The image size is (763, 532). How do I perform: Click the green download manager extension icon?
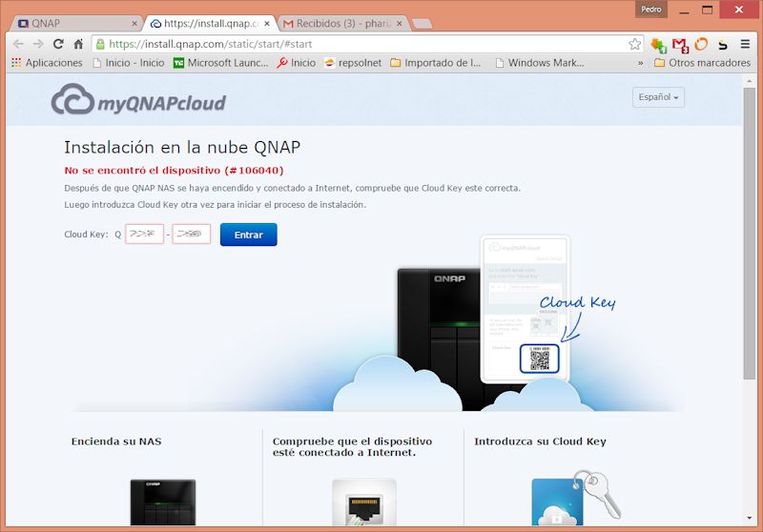tap(658, 45)
